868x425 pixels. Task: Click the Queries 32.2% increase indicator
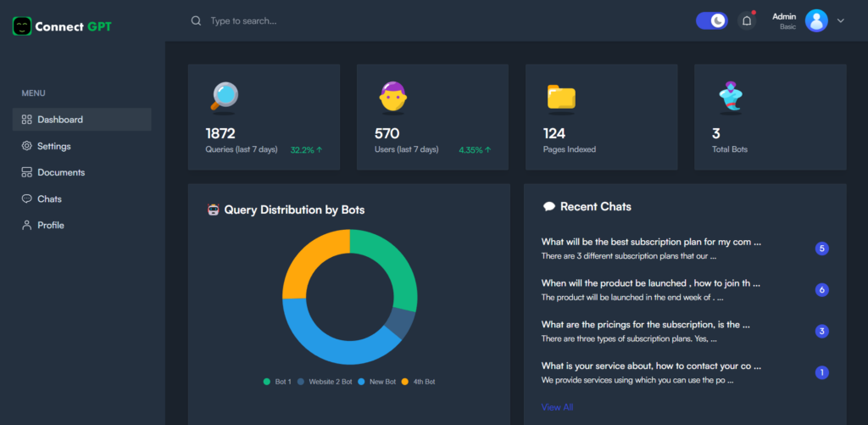[x=306, y=149]
